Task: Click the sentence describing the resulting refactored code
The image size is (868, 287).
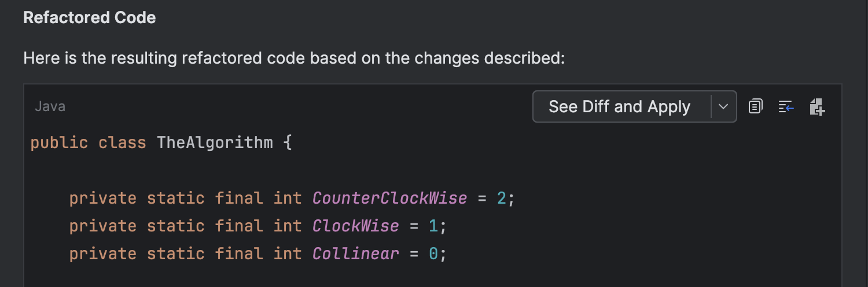Action: tap(294, 58)
